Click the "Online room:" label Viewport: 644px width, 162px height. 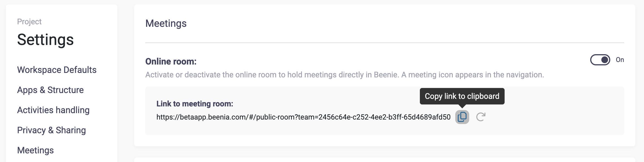click(171, 61)
